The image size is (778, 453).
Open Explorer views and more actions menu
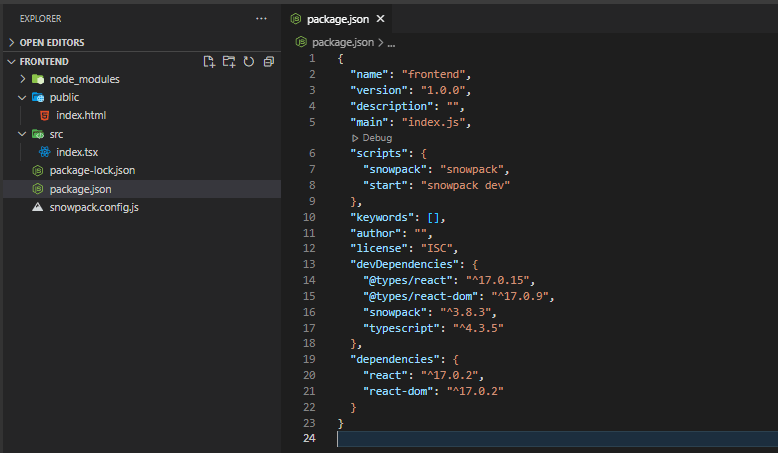[261, 19]
